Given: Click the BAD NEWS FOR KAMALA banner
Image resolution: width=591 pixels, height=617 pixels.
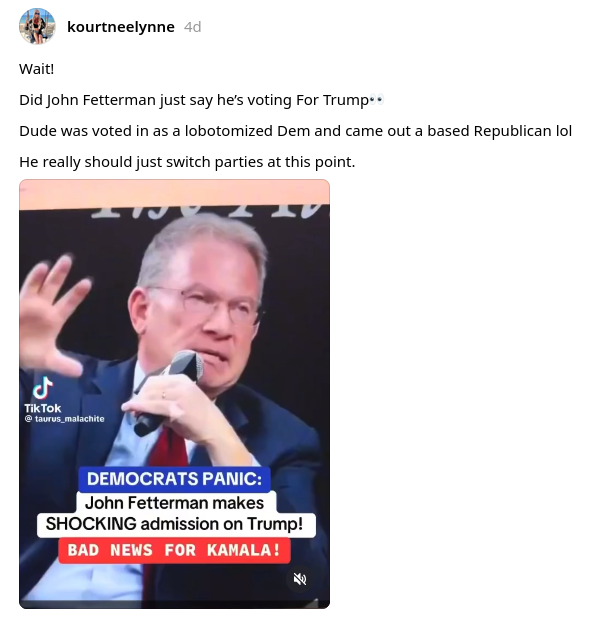Looking at the screenshot, I should [x=174, y=550].
